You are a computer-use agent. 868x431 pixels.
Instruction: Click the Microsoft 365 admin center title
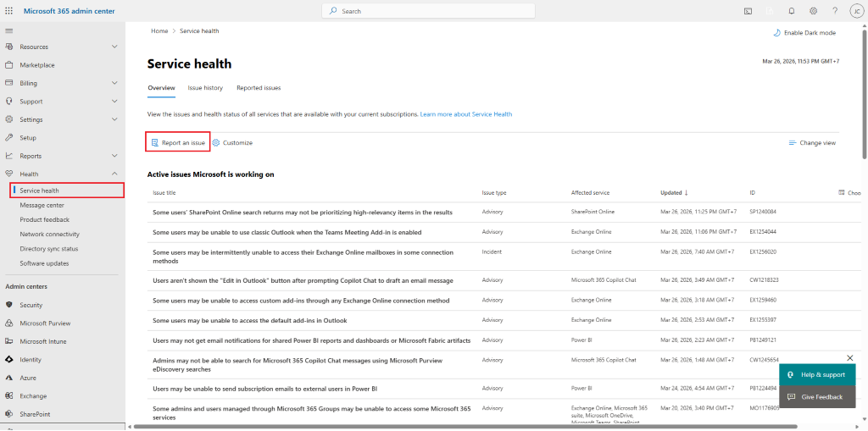[70, 10]
